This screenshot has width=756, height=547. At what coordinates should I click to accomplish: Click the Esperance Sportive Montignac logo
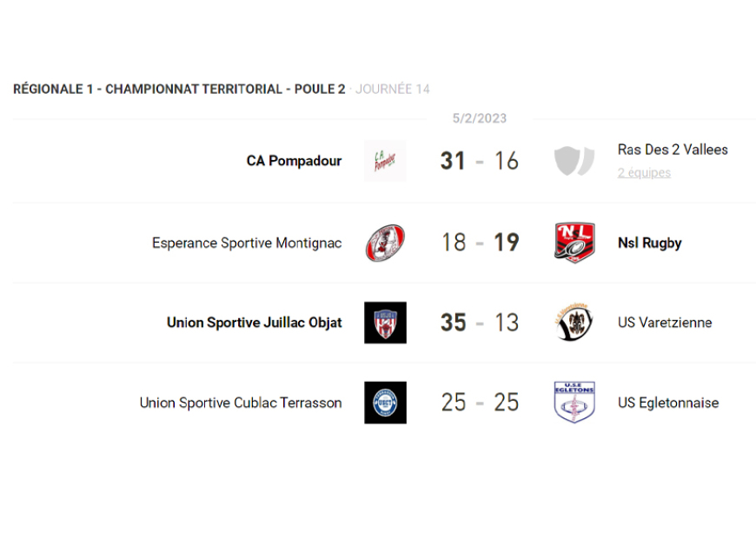tap(385, 243)
